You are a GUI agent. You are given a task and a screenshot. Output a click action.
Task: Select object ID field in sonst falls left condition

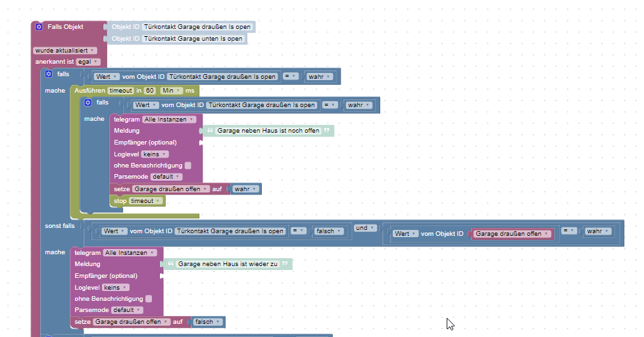(x=230, y=232)
